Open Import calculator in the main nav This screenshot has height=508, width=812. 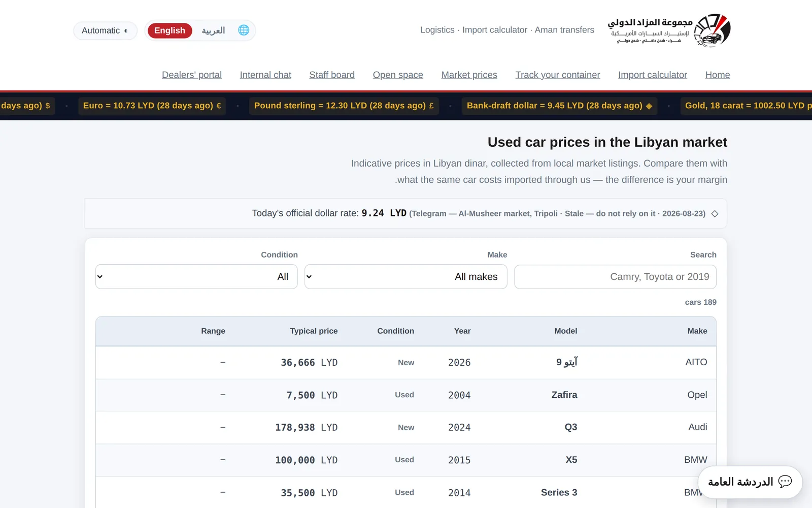point(653,75)
